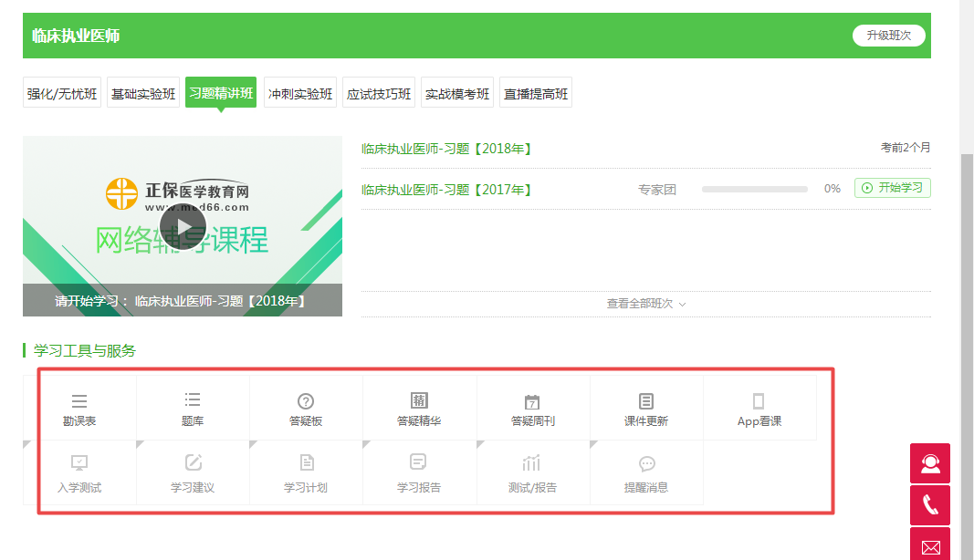
Task: Switch to the 强化/无忧班 tab
Action: [62, 93]
